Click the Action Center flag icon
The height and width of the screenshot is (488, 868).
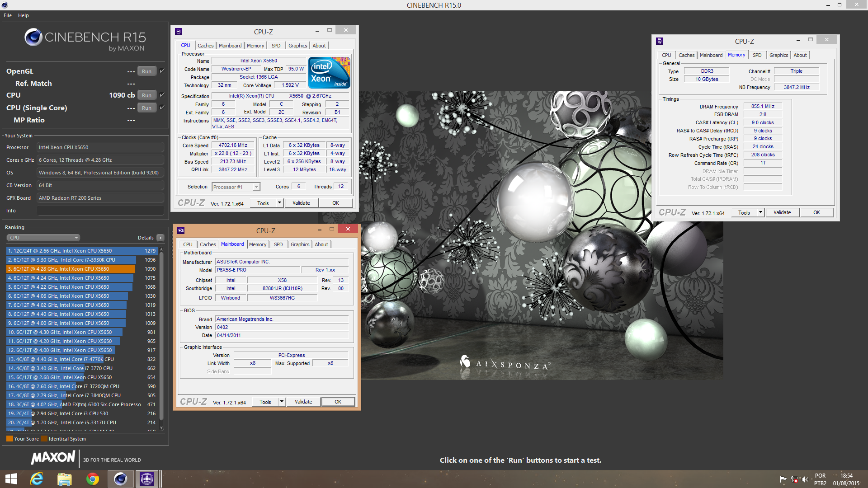(783, 479)
